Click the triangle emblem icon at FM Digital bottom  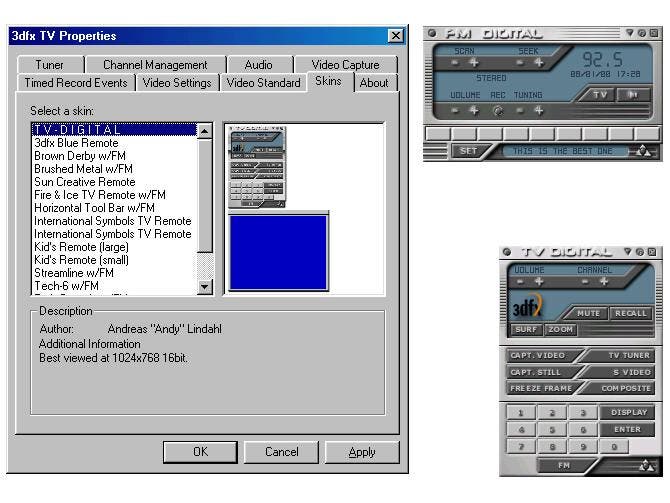point(643,151)
